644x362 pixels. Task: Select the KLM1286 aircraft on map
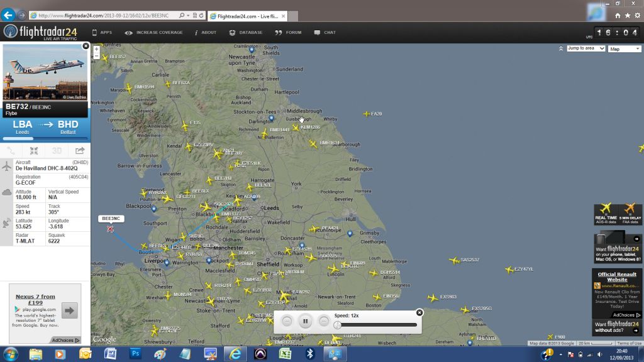pos(296,128)
